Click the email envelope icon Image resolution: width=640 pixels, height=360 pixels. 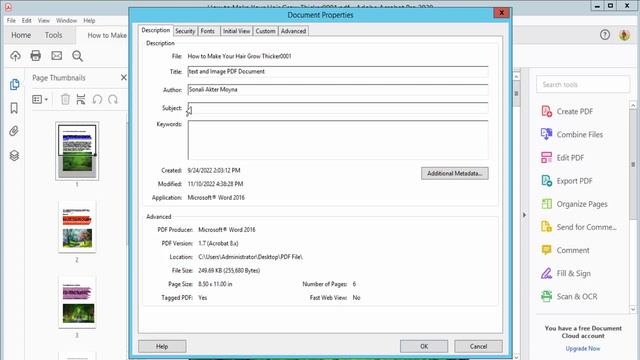(57, 56)
